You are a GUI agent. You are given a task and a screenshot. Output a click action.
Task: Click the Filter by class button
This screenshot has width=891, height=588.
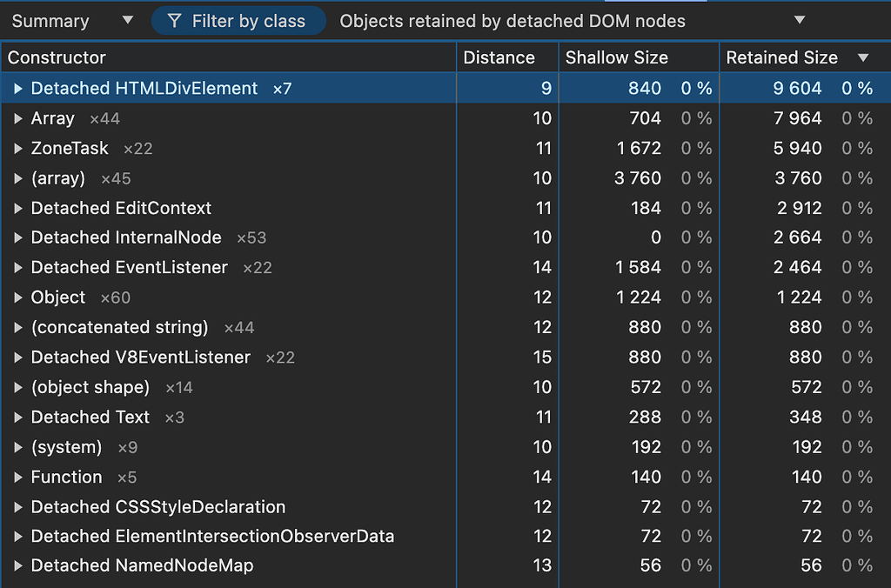pos(238,21)
